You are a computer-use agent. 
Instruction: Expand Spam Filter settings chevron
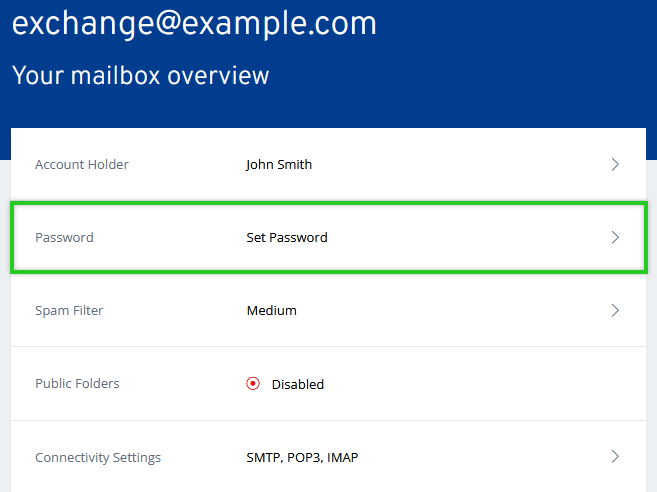pos(615,310)
